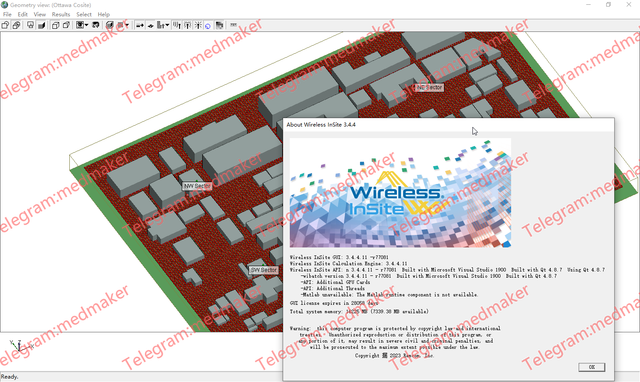The image size is (640, 382).
Task: Open the Select menu
Action: 84,14
